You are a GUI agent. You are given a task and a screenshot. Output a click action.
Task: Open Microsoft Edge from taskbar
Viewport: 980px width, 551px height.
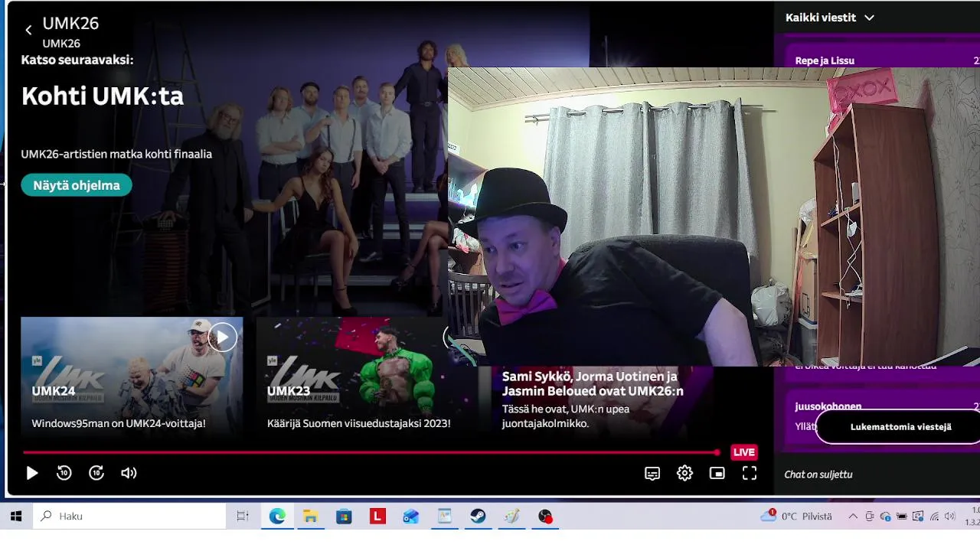tap(277, 517)
